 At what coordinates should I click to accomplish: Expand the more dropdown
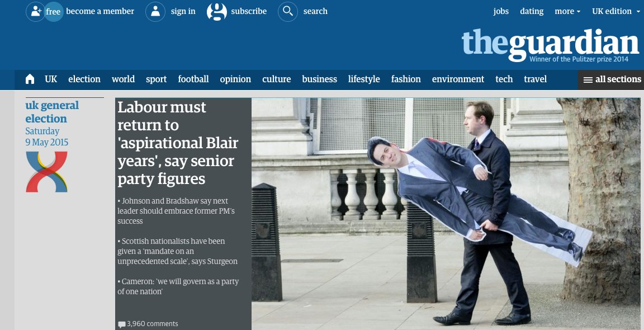tap(567, 12)
